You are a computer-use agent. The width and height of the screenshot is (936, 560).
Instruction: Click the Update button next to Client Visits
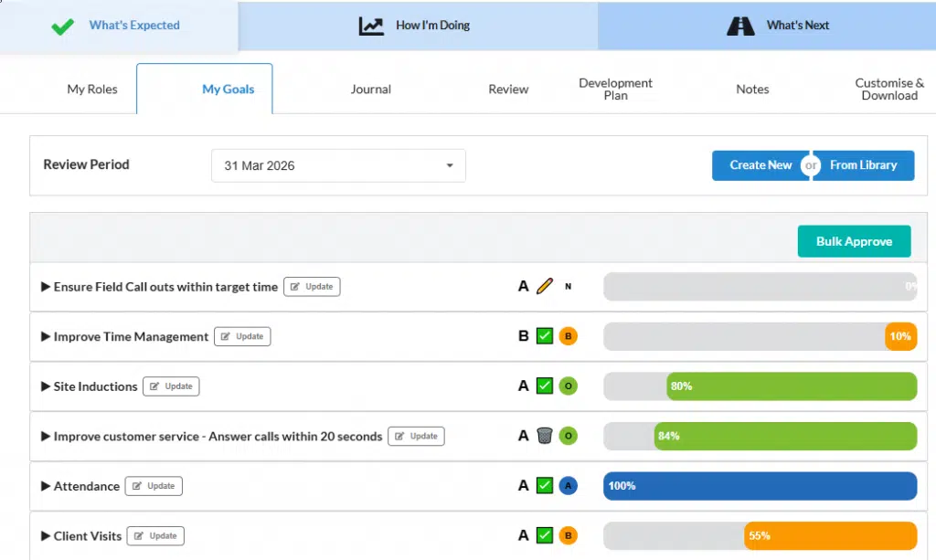click(155, 535)
